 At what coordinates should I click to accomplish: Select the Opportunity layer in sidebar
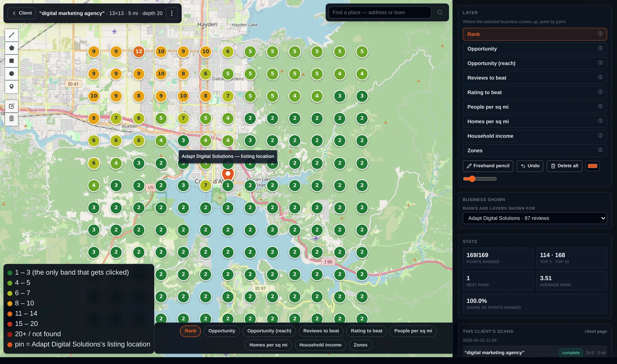point(535,49)
